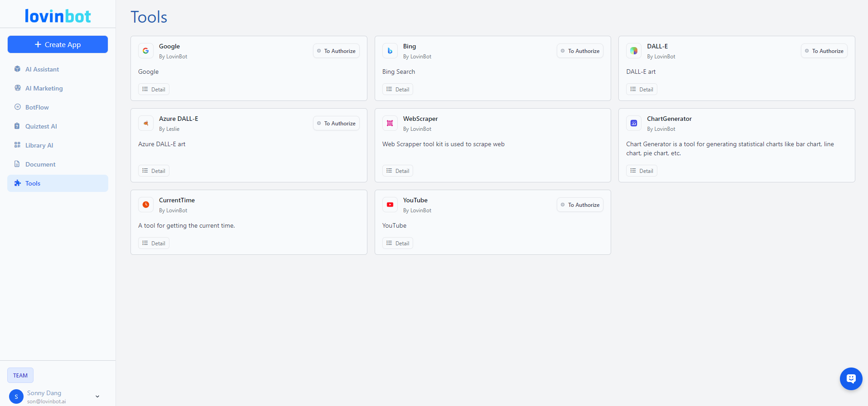
Task: Click the WebScraper tool icon
Action: [x=390, y=123]
